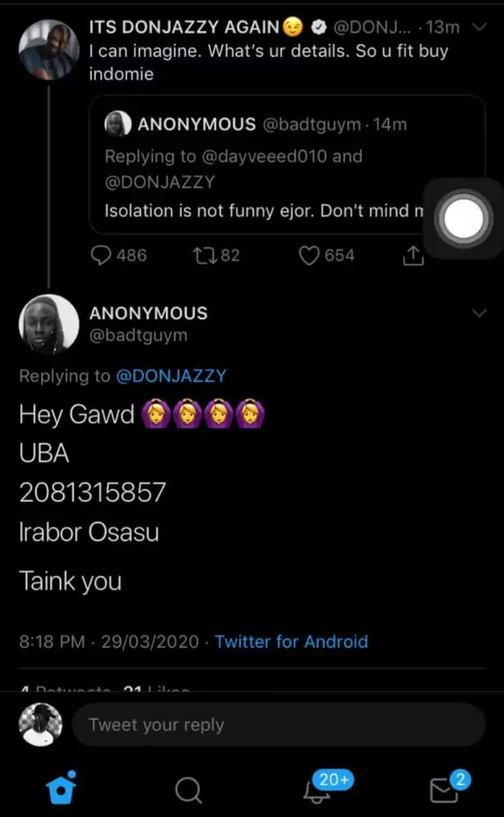The image size is (504, 817).
Task: Type in the Tweet your reply field
Action: (x=278, y=725)
